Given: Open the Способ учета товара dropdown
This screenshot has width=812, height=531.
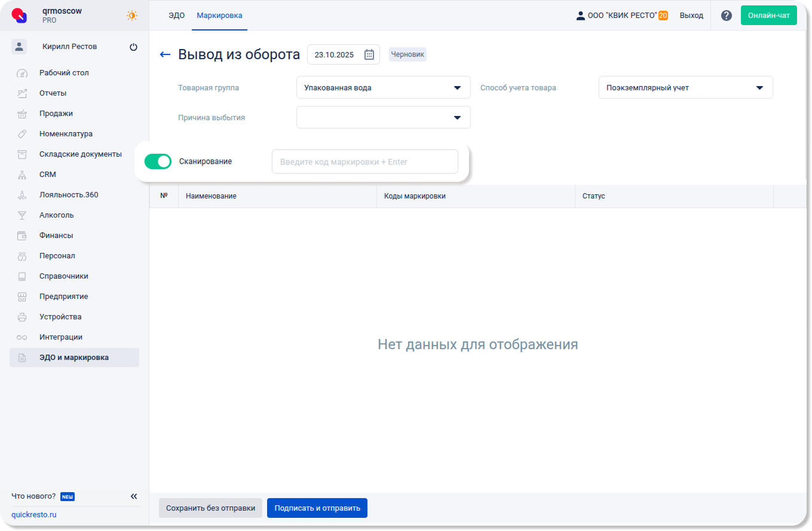Looking at the screenshot, I should coord(685,88).
